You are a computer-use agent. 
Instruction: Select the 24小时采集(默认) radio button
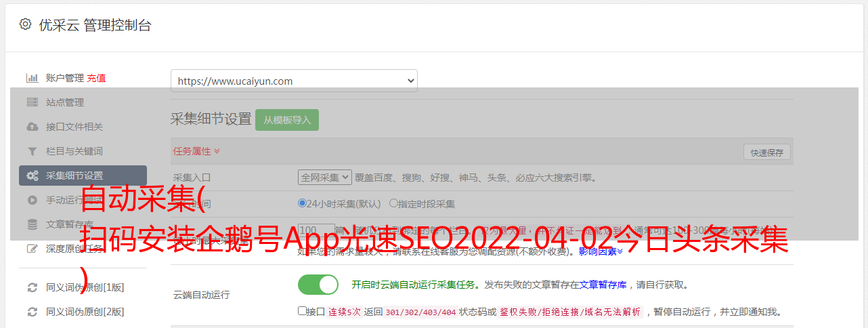pyautogui.click(x=302, y=203)
